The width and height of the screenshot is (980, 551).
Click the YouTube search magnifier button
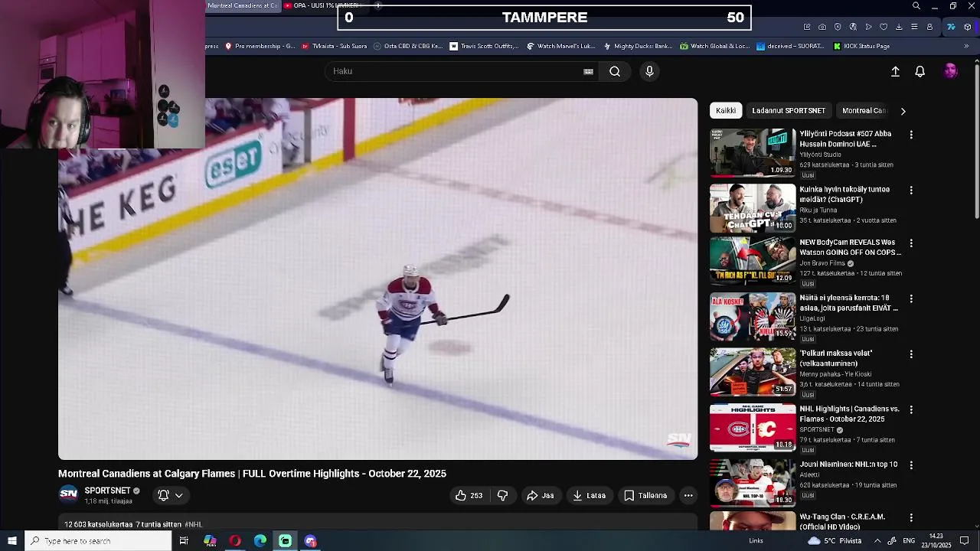pyautogui.click(x=615, y=71)
